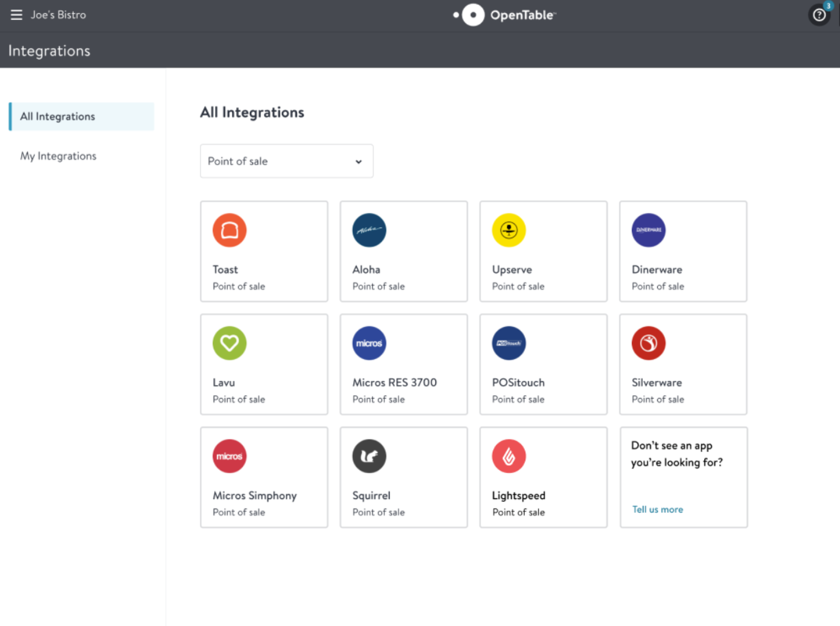Click the OpenTable logo
Screen dimensions: 840x626
pyautogui.click(x=505, y=15)
